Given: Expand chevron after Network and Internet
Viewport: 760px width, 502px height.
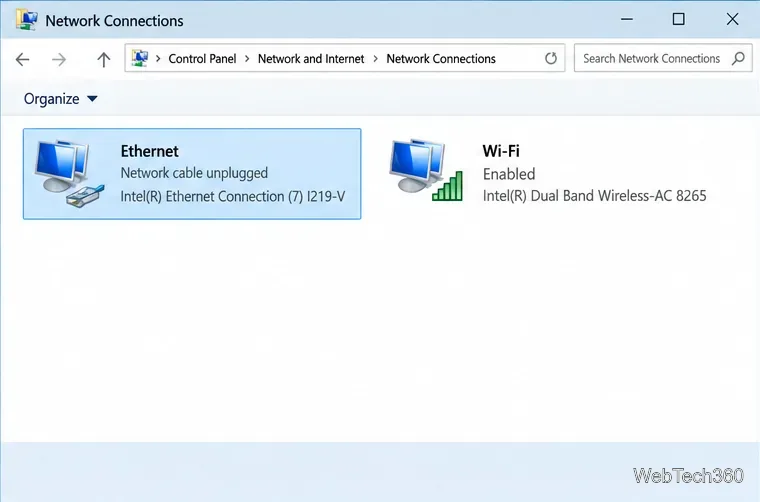Looking at the screenshot, I should point(376,59).
